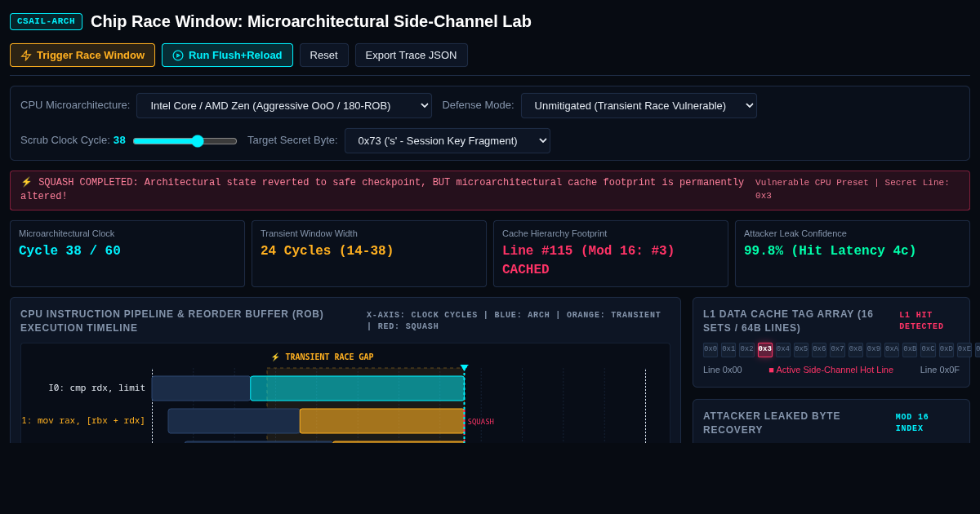Open the CPU Microarchitecture dropdown
980x514 pixels.
pos(284,105)
